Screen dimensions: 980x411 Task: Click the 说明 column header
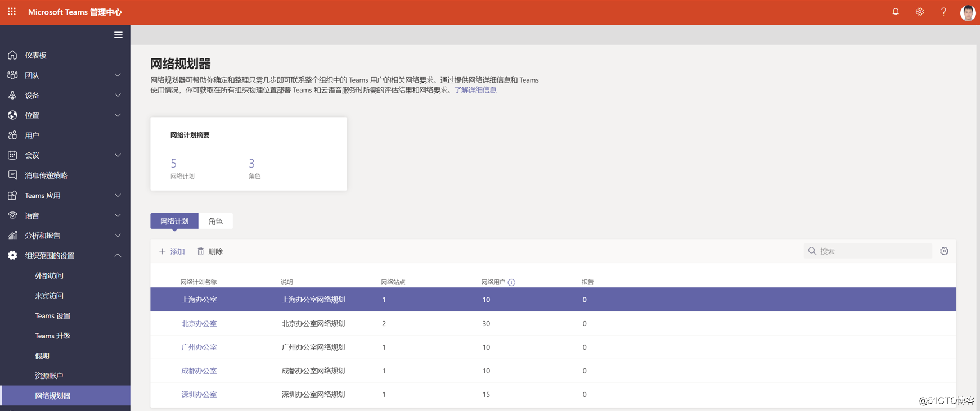[287, 282]
